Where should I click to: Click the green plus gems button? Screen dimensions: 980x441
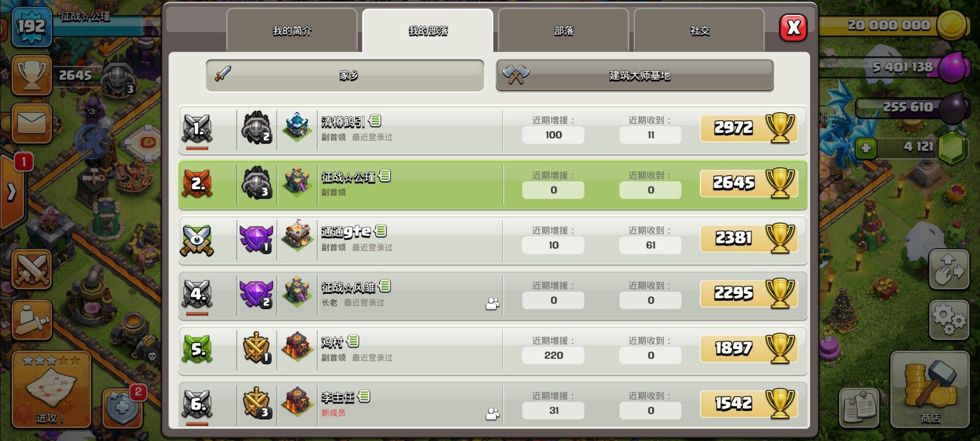(x=866, y=148)
